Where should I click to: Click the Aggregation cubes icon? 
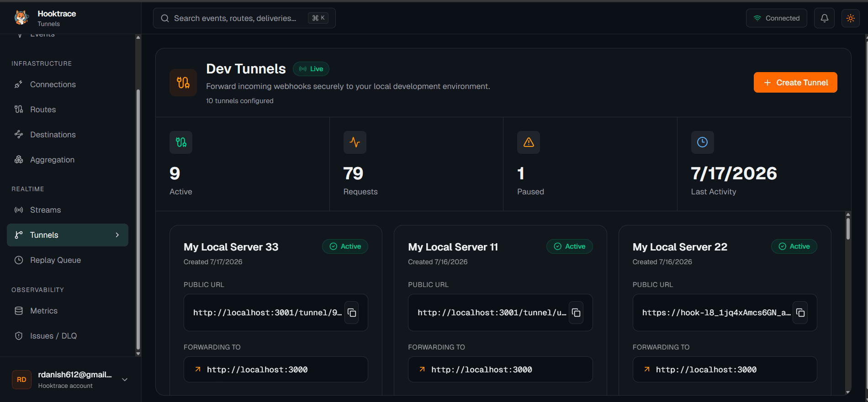pos(19,160)
